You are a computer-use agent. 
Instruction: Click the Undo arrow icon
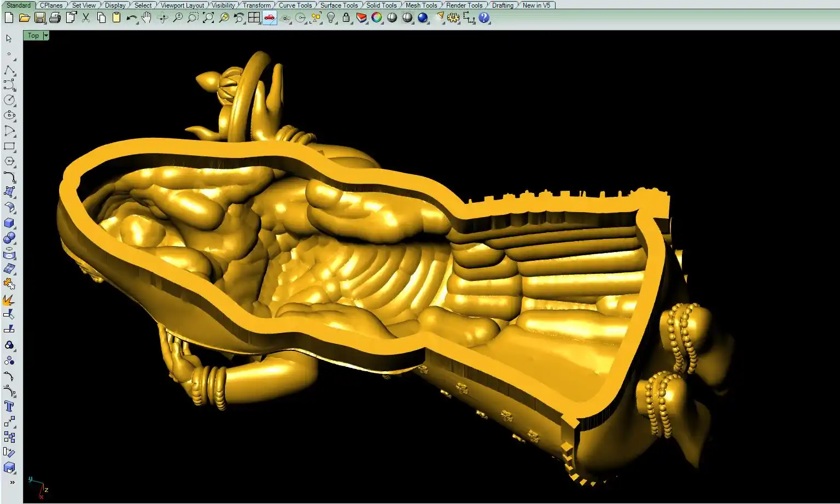click(131, 18)
